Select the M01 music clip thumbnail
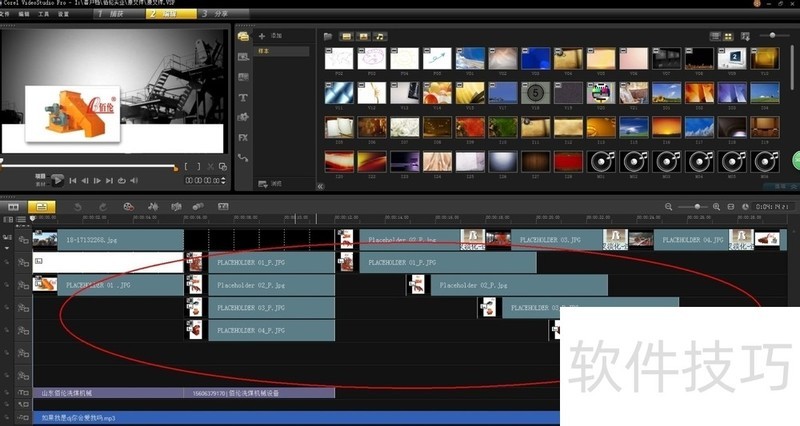 tap(601, 162)
